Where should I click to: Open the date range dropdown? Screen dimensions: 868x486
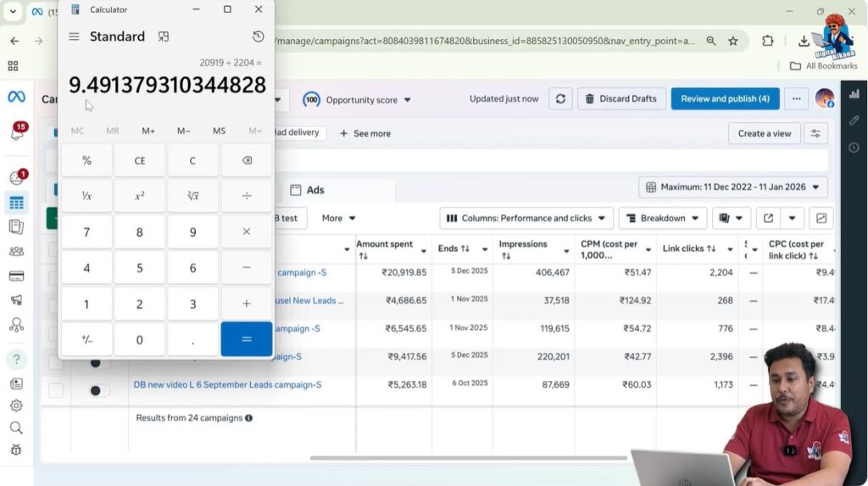732,187
